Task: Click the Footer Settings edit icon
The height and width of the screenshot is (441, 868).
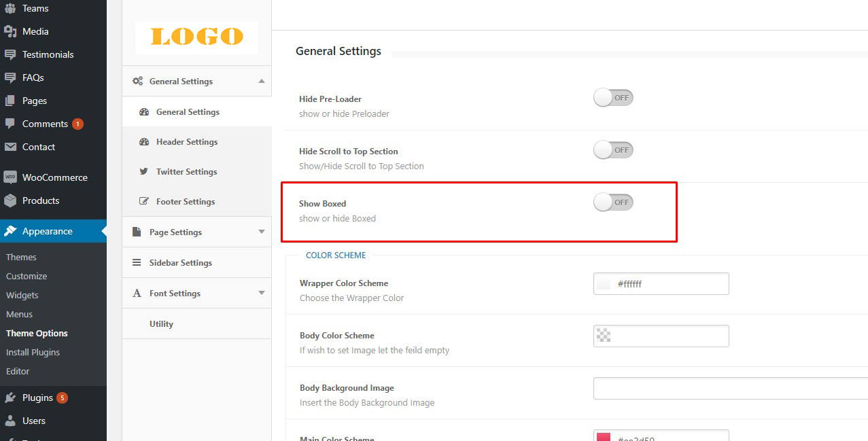Action: click(x=143, y=202)
